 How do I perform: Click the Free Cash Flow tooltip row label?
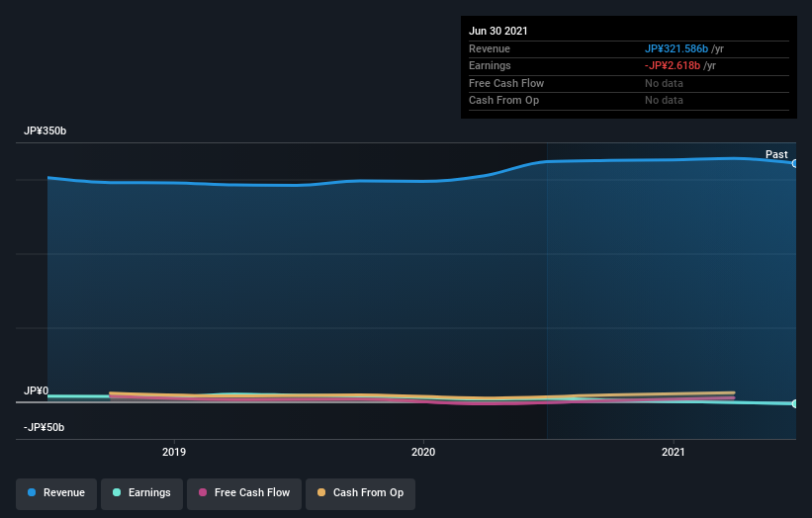click(506, 83)
